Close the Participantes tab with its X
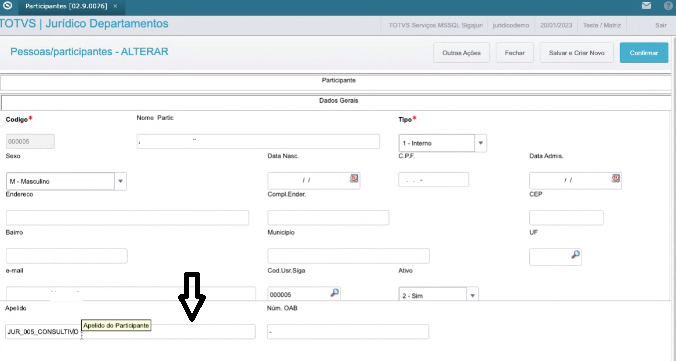 click(115, 6)
